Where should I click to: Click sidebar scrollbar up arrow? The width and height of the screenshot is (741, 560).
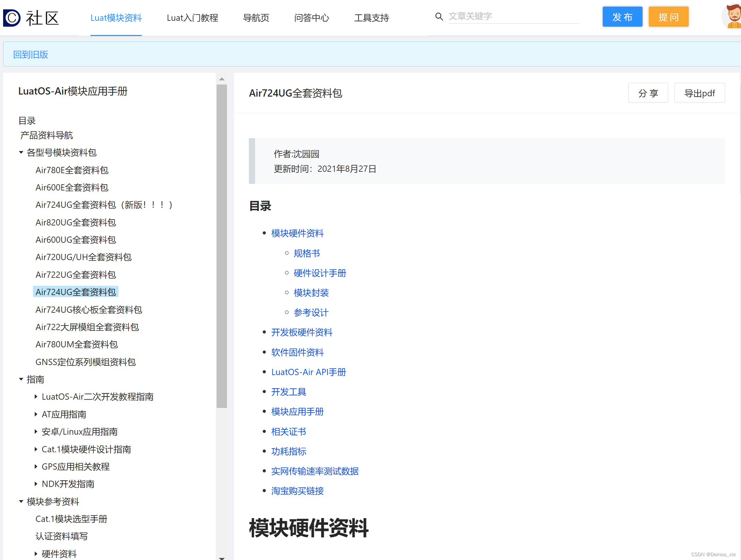coord(222,79)
